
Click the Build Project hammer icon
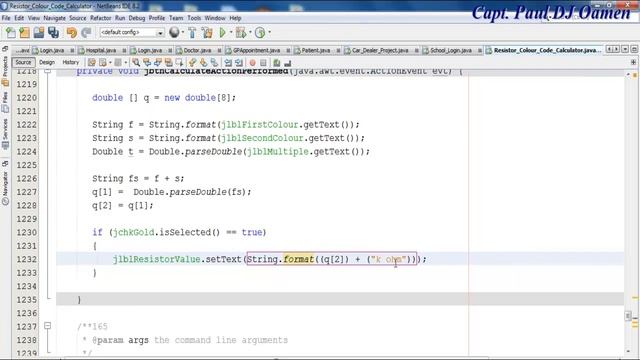pos(192,33)
